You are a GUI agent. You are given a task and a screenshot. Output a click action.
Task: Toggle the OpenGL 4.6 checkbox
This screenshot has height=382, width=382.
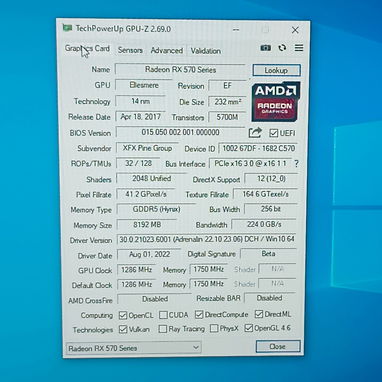(x=248, y=328)
